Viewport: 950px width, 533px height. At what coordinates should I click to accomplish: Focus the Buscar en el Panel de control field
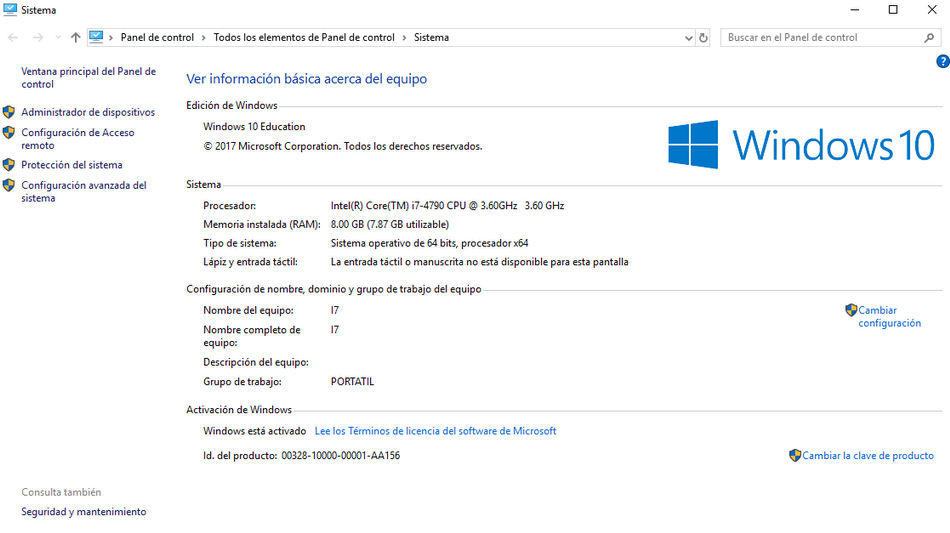pos(820,38)
